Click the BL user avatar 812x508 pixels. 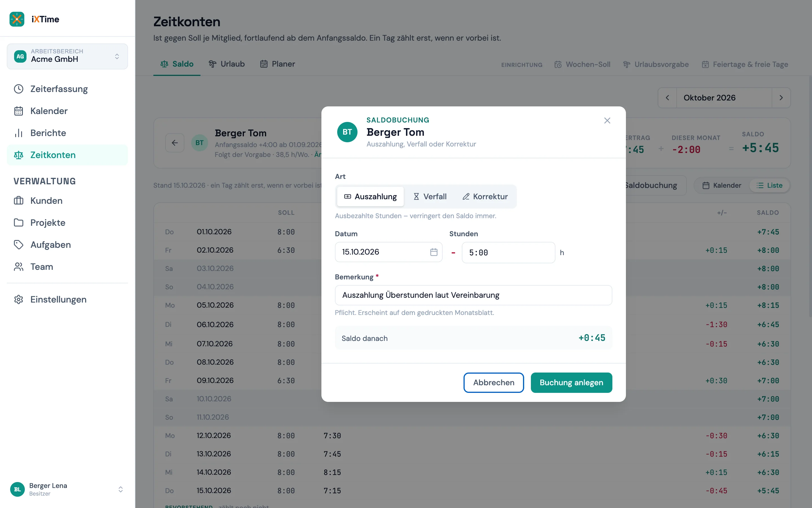[17, 489]
